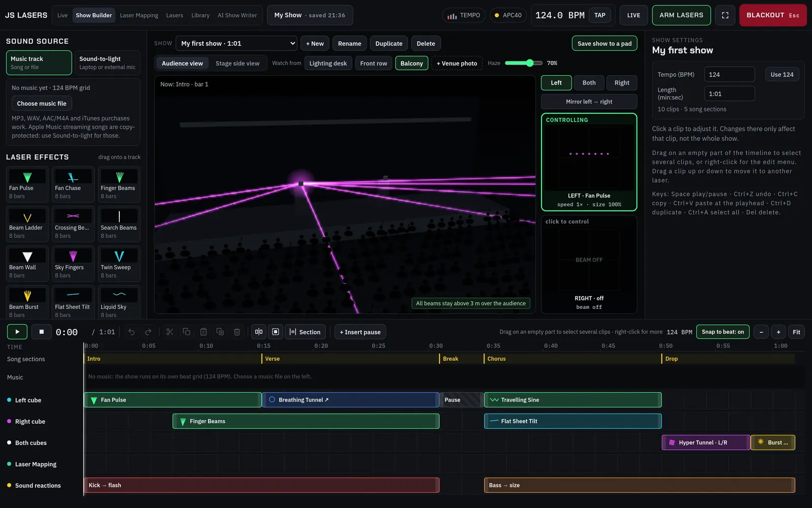Open the AI Show Writer tab
Image resolution: width=812 pixels, height=508 pixels.
237,15
